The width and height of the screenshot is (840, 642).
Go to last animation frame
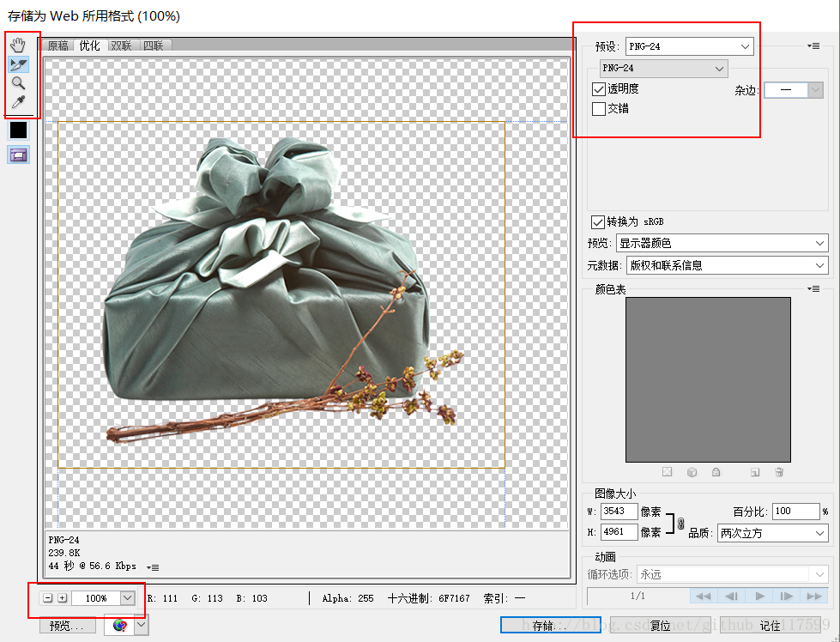tap(814, 596)
